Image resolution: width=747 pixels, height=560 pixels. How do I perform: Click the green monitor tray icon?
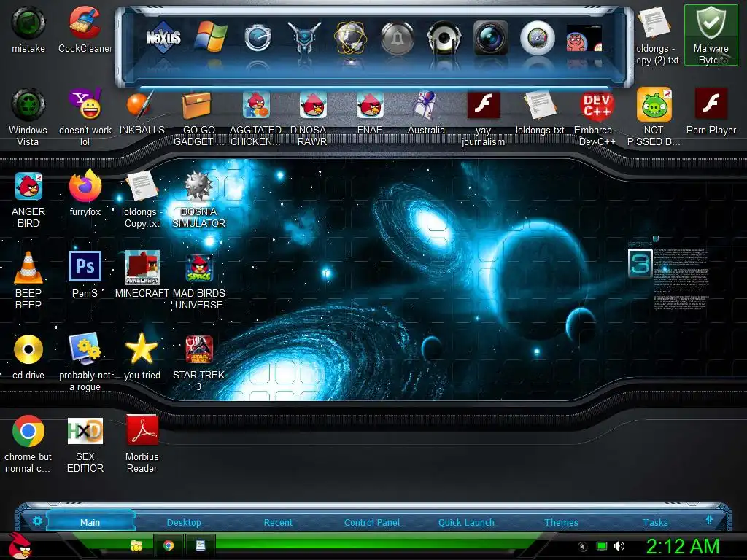click(602, 546)
